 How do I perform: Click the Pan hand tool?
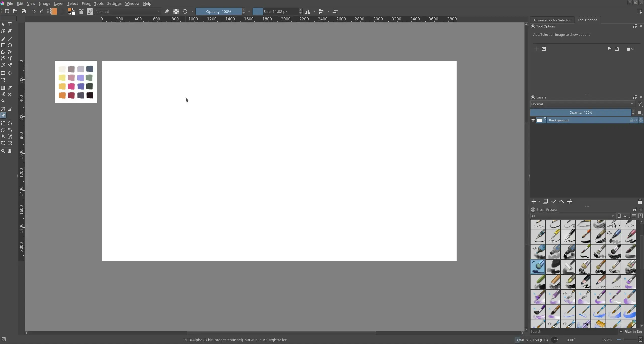point(10,151)
